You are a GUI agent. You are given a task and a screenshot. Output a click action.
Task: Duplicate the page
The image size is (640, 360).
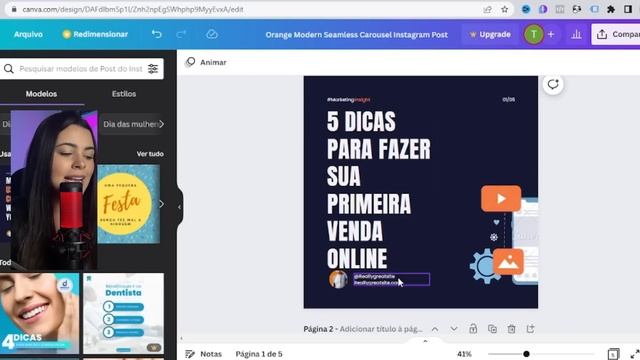(492, 329)
